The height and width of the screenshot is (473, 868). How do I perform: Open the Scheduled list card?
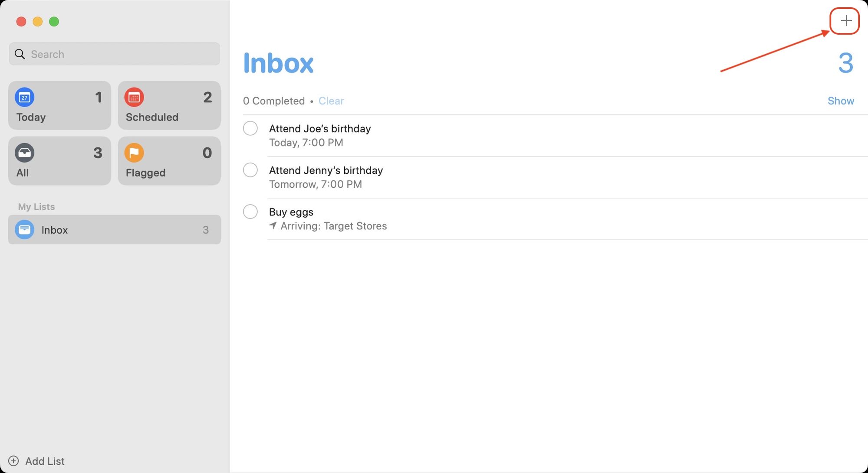tap(169, 105)
